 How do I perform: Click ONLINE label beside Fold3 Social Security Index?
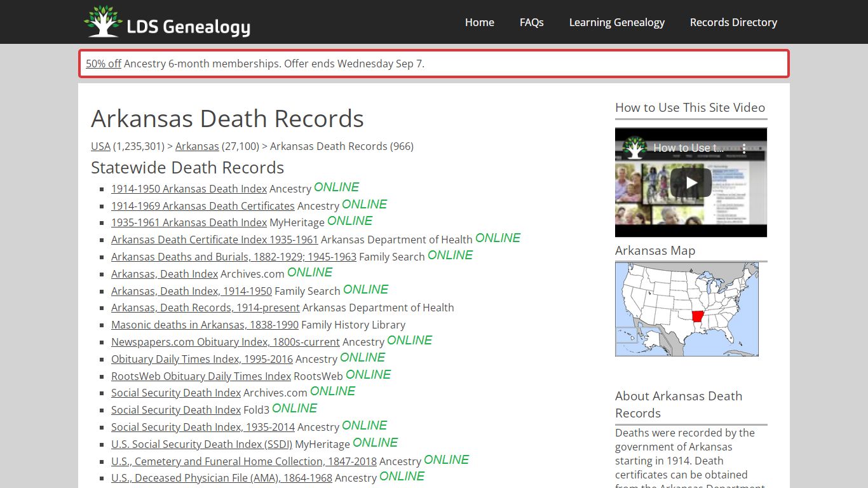294,409
